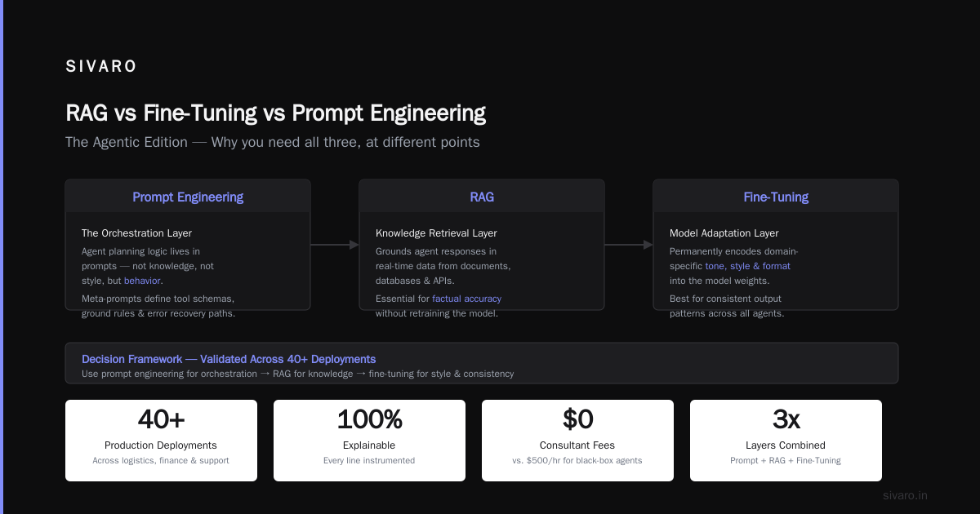Open the sivaro.in link at bottom
Viewport: 980px width, 514px height.
(905, 495)
